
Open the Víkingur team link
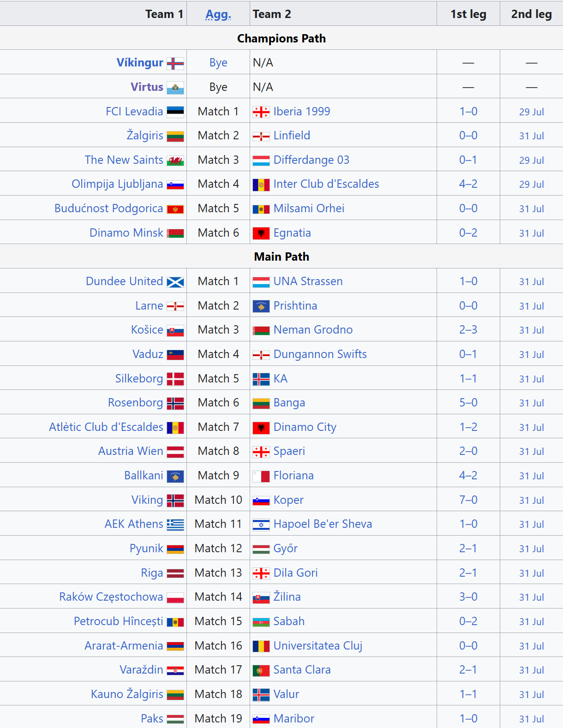[x=140, y=63]
